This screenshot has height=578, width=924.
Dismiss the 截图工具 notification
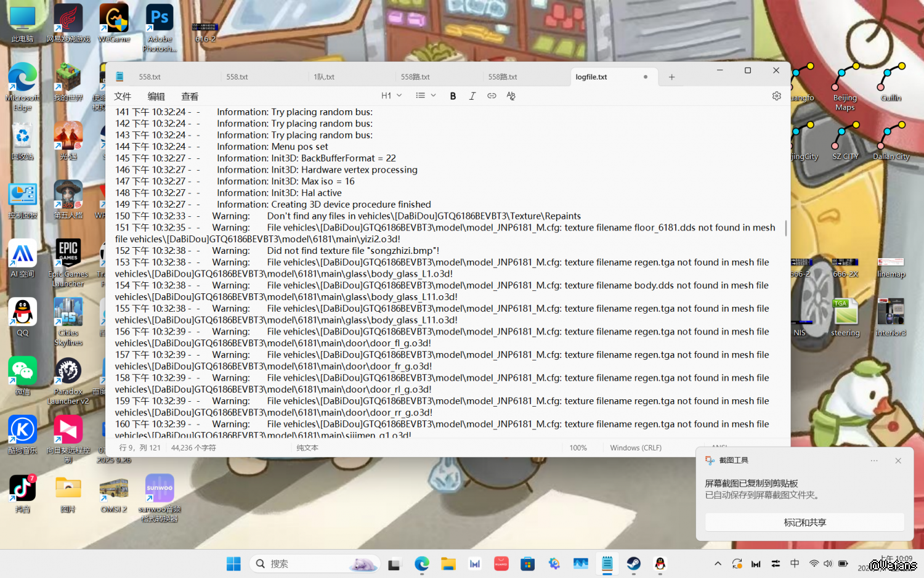898,461
